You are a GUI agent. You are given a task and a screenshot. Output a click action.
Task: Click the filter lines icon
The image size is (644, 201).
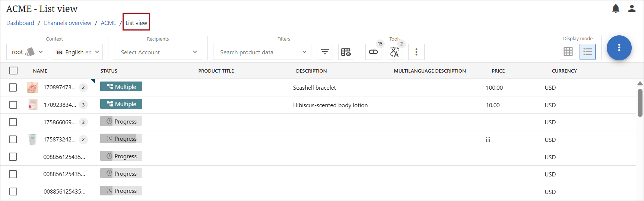[325, 52]
